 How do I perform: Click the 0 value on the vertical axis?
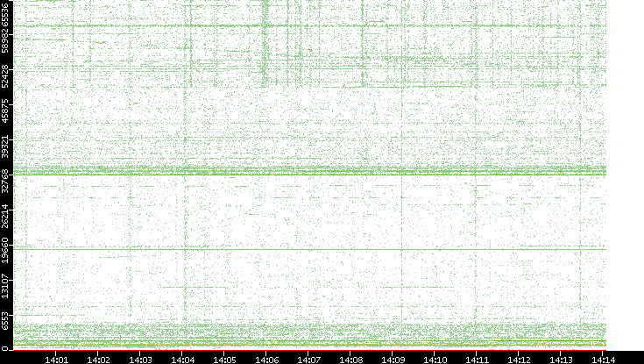[x=4, y=348]
